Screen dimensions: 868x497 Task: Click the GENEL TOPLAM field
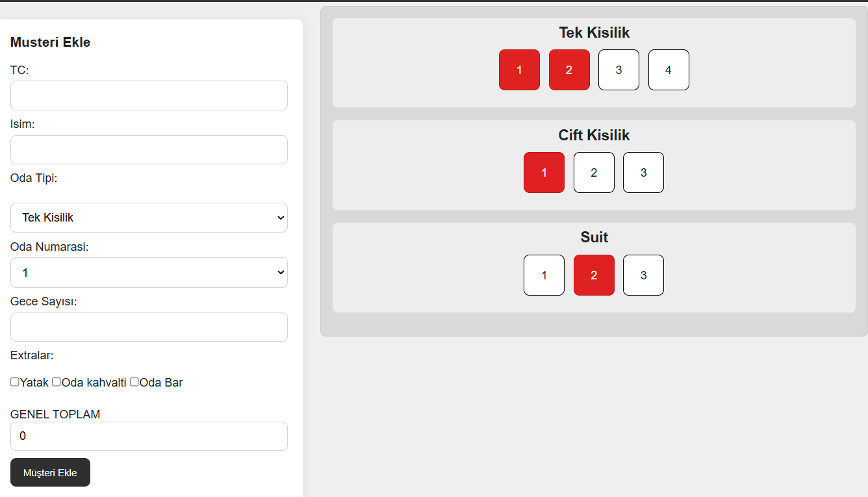click(x=149, y=437)
